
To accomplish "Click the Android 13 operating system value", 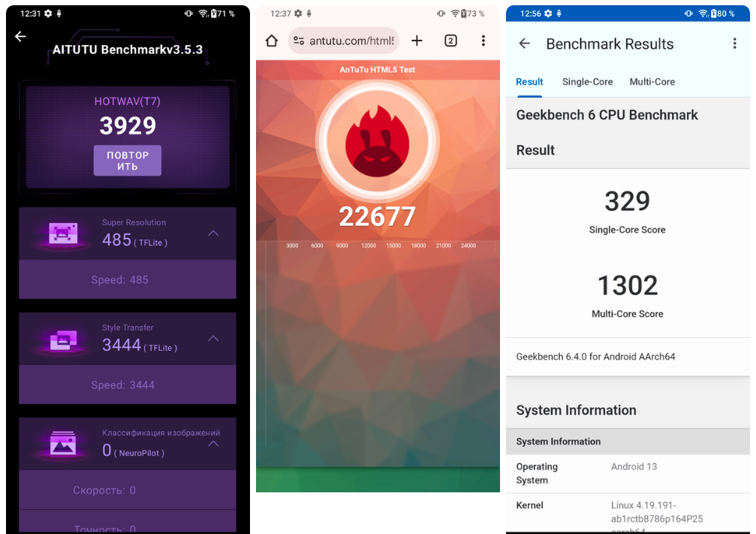I will 634,466.
